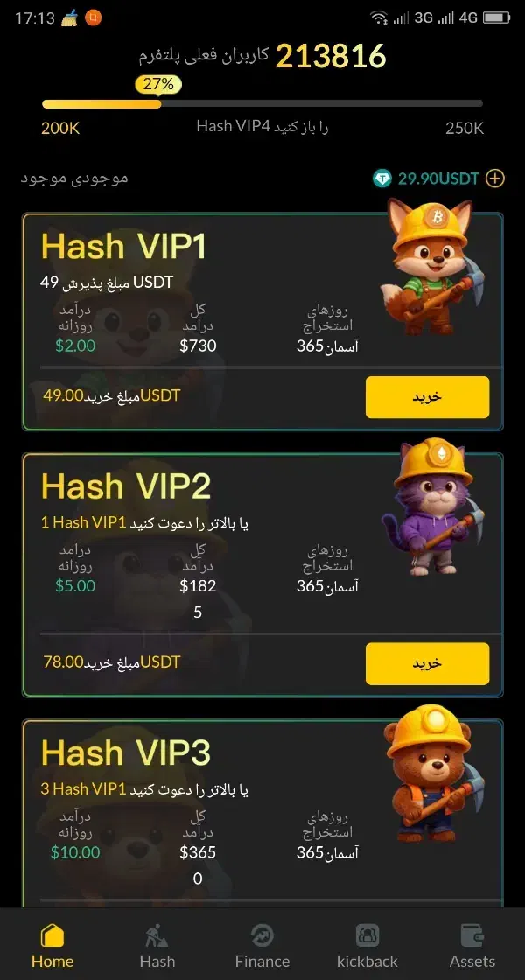Viewport: 525px width, 980px height.
Task: Tap the plus icon beside 29.90USDT balance
Action: 495,178
